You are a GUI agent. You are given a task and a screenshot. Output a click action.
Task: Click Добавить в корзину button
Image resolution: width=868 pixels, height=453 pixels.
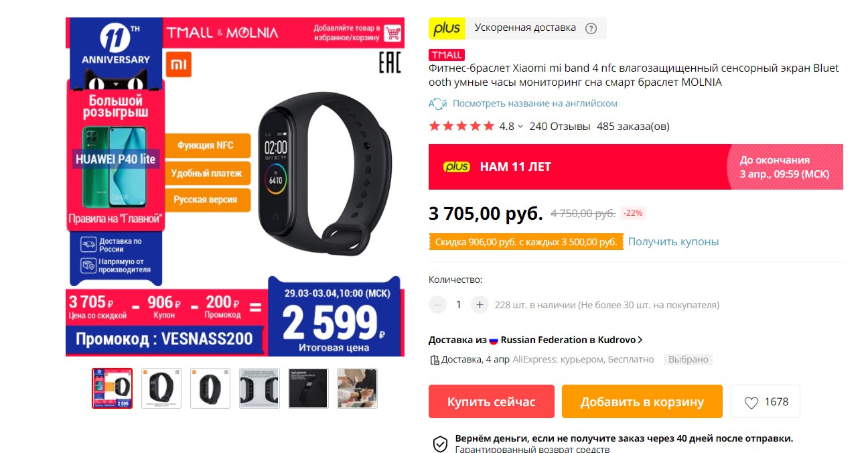(x=642, y=401)
